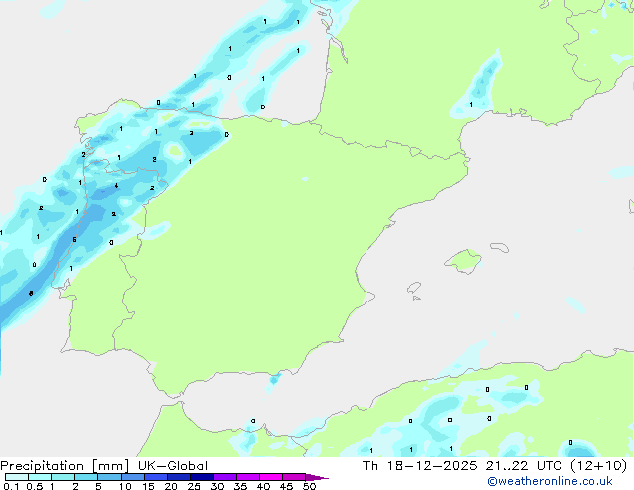The width and height of the screenshot is (634, 490).
Task: Pick legend swatch between 0.1 and 0.5
Action: pyautogui.click(x=17, y=477)
